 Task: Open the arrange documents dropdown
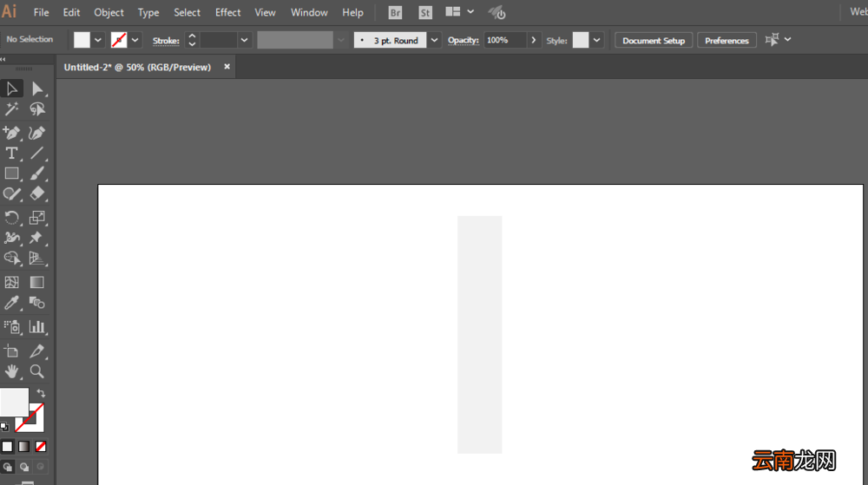pyautogui.click(x=470, y=11)
